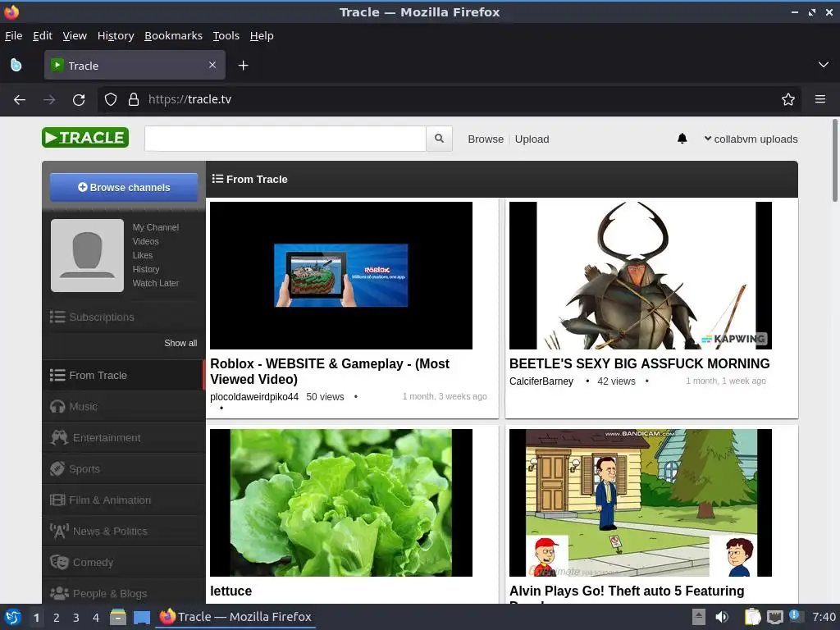Click the Tracle — Mozilla Firefox taskbar entry
Image resolution: width=840 pixels, height=630 pixels.
click(x=235, y=617)
